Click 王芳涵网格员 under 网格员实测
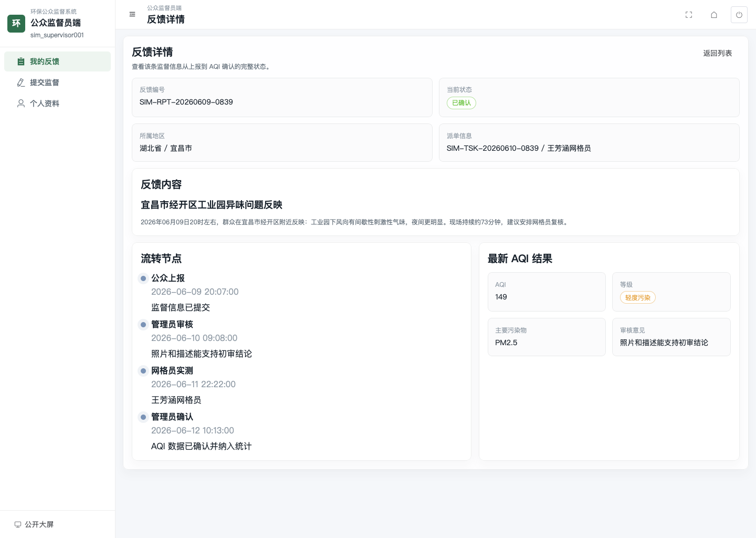The image size is (756, 538). (176, 400)
